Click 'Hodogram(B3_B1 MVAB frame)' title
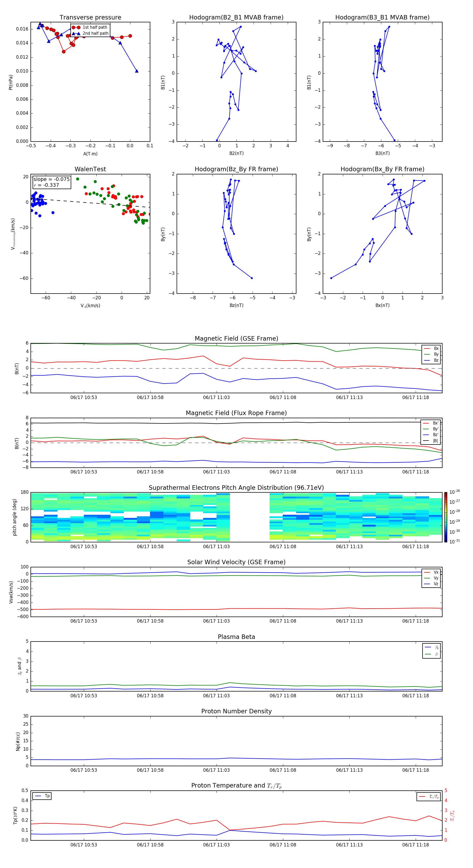Screen dimensions: 473x868 (x=382, y=17)
